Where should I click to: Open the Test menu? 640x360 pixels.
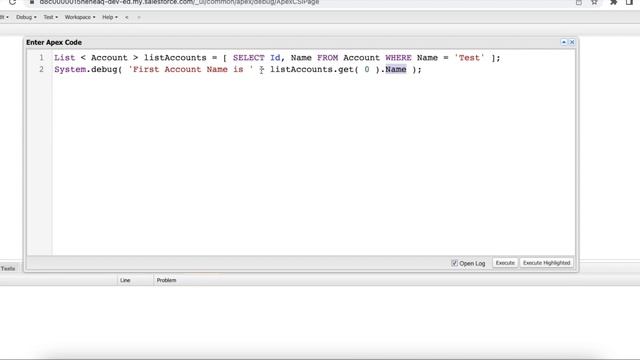coord(51,17)
